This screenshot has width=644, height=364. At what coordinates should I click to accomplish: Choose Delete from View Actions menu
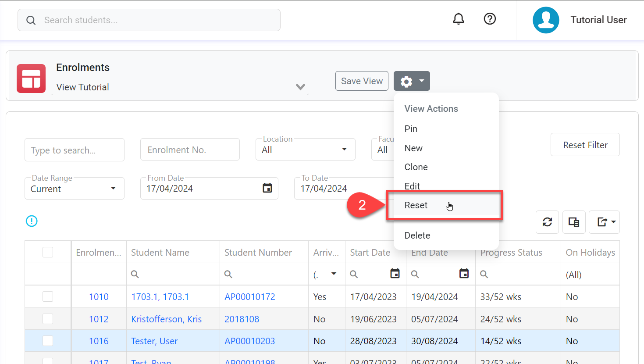tap(446, 236)
